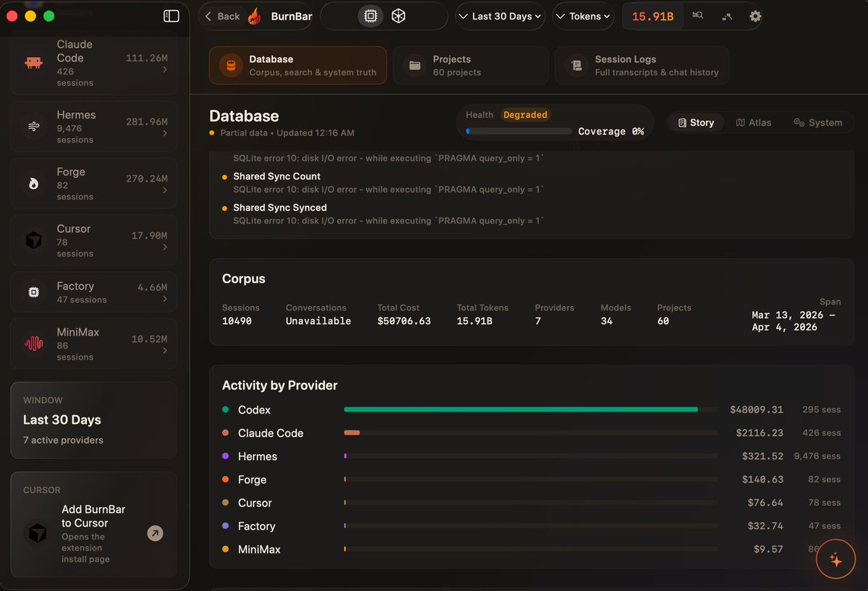Select the Forge row in Activity by Provider

[x=531, y=480]
